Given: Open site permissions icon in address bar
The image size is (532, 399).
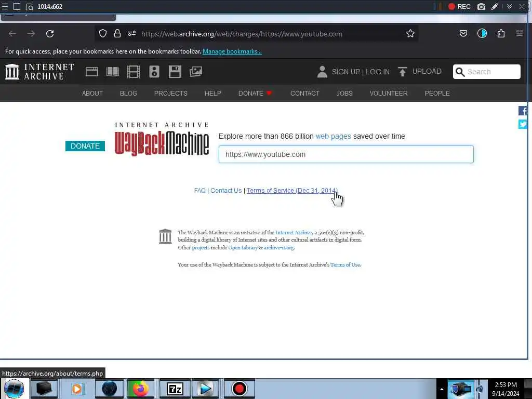Looking at the screenshot, I should coord(132,33).
